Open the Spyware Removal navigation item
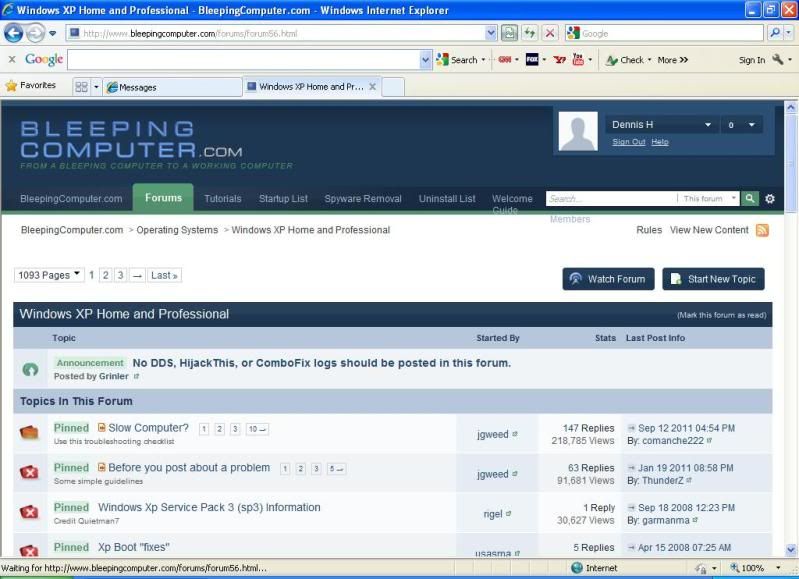Screen dimensions: 799x579 [363, 199]
